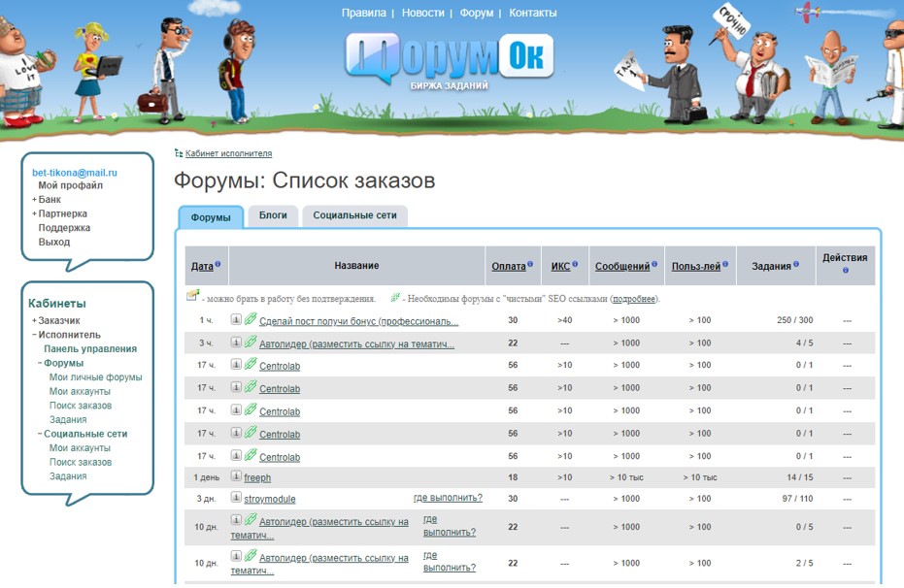Switch to the Блоги tab

pyautogui.click(x=273, y=215)
